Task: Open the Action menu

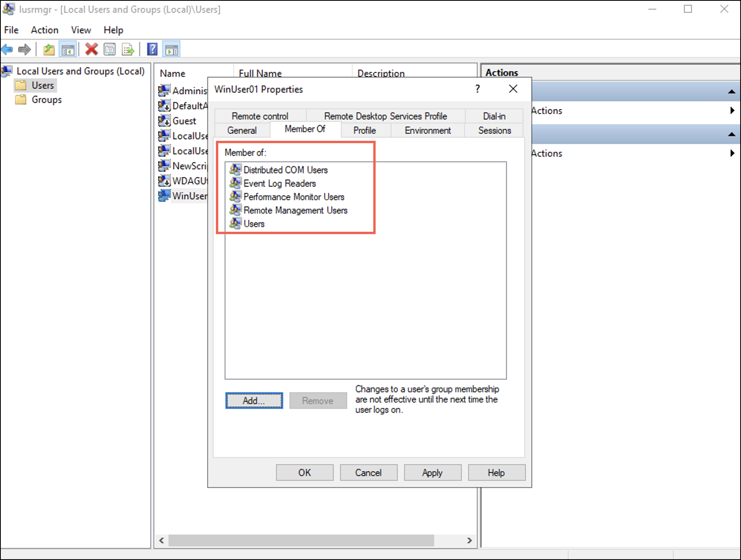Action: pyautogui.click(x=44, y=30)
